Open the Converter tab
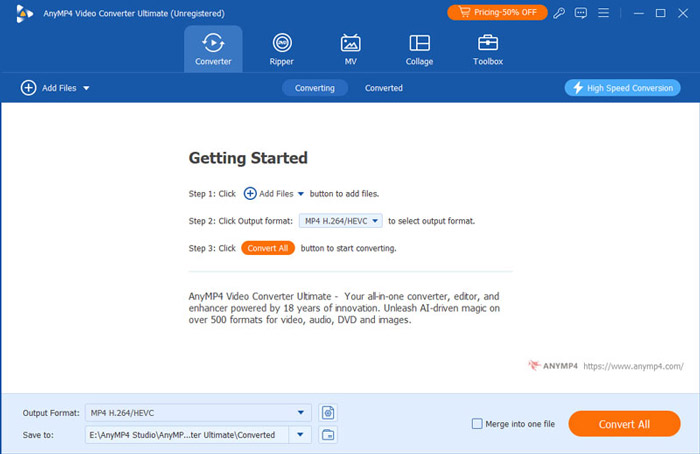Viewport: 700px width, 454px height. coord(213,49)
